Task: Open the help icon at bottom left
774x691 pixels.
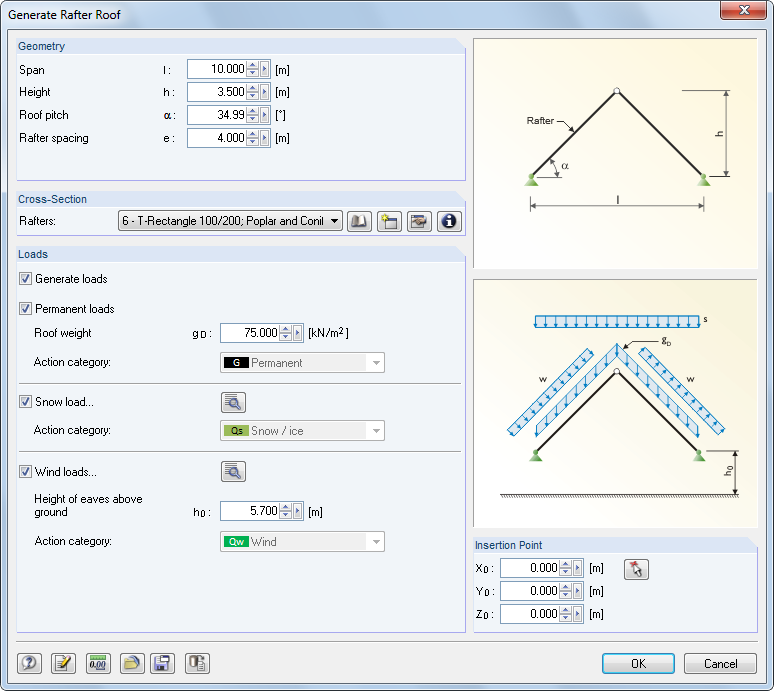Action: click(x=29, y=663)
